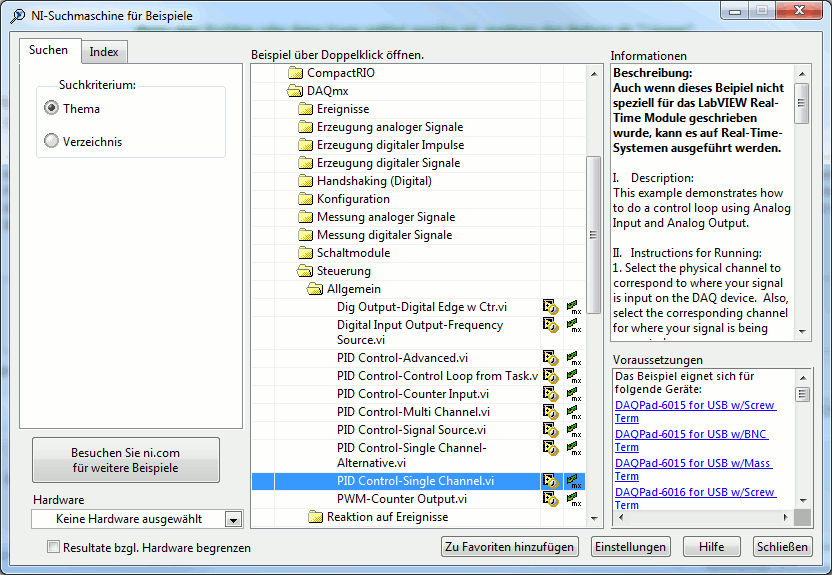This screenshot has height=575, width=832.
Task: Click the DAQmx icon beside Dig Output-Digital Edge w Ctr.vi
Action: (x=574, y=307)
